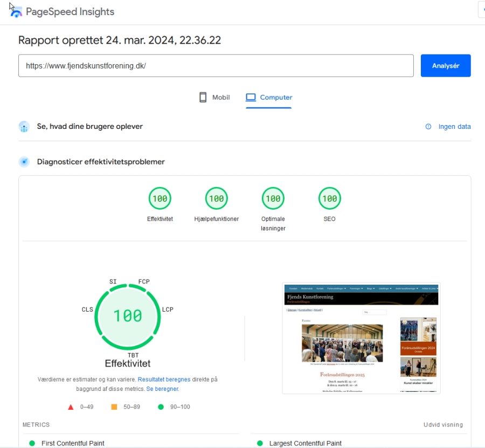Click the diagnostics section icon
The width and height of the screenshot is (485, 448).
coord(24,162)
